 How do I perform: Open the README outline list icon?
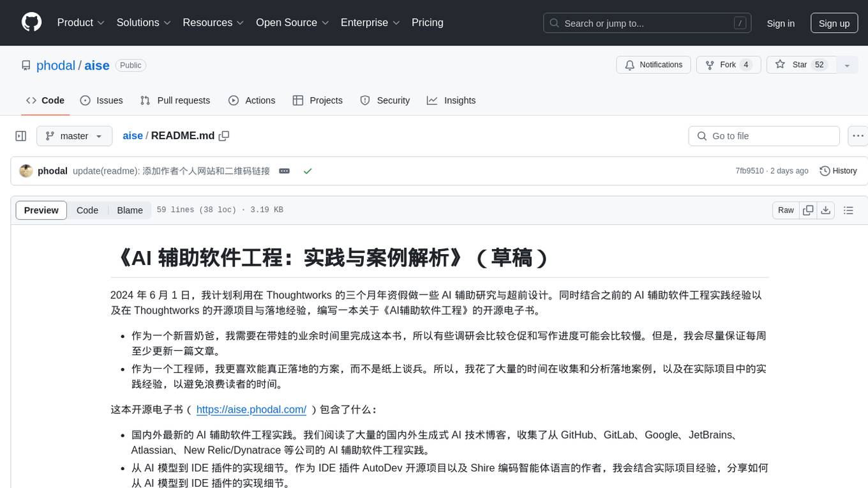coord(848,210)
